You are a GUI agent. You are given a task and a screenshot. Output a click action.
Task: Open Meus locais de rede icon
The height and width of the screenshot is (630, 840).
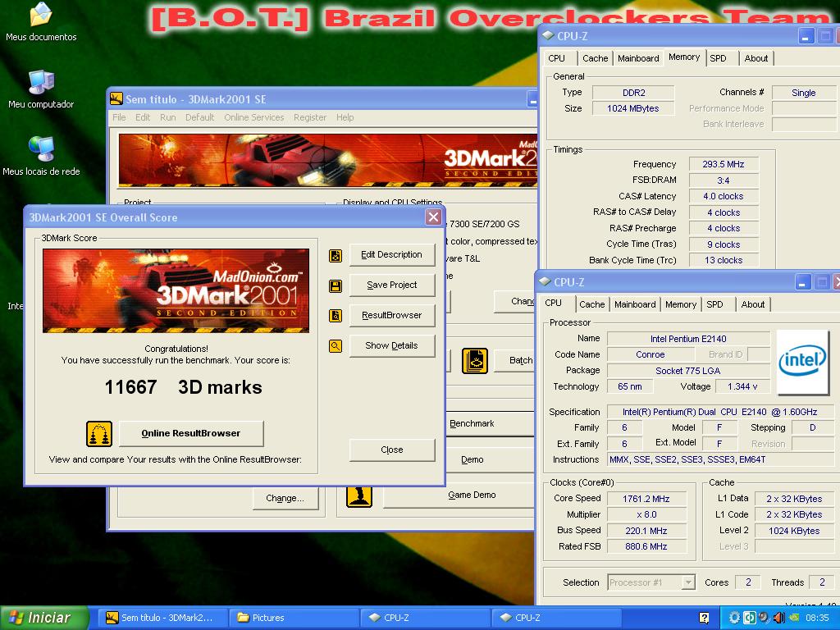pos(41,156)
